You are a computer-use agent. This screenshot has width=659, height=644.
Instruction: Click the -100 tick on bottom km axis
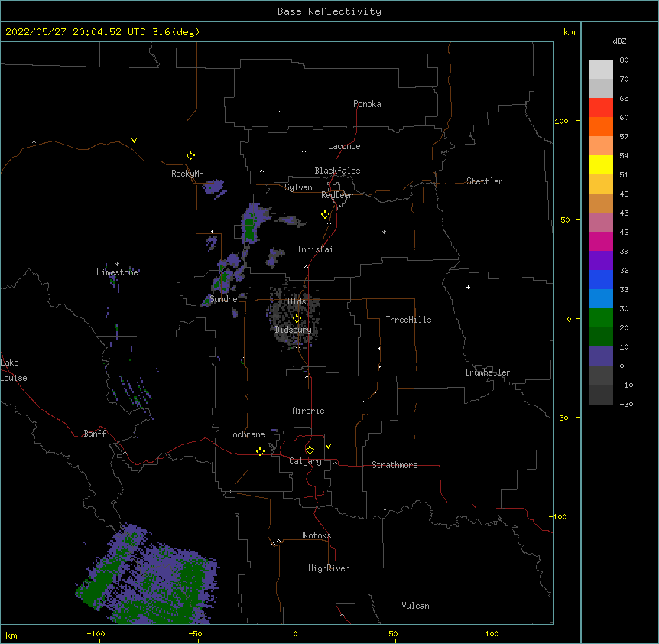(96, 633)
